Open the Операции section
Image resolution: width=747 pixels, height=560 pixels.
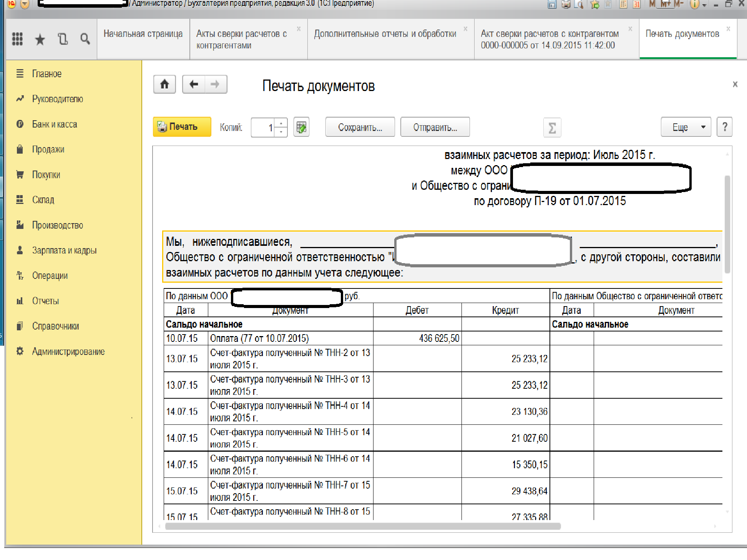[50, 276]
